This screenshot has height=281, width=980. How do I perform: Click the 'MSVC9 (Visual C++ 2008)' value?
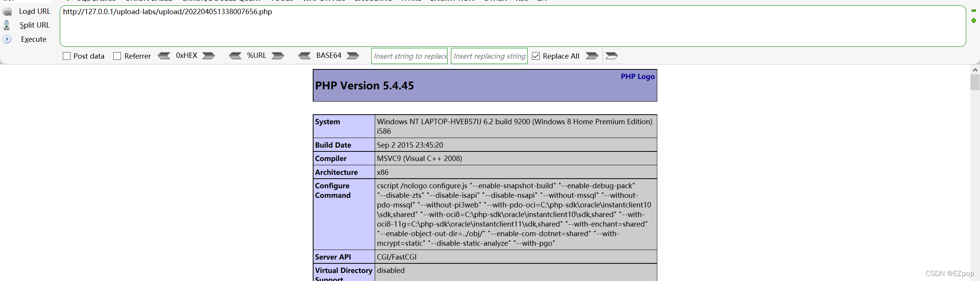420,158
